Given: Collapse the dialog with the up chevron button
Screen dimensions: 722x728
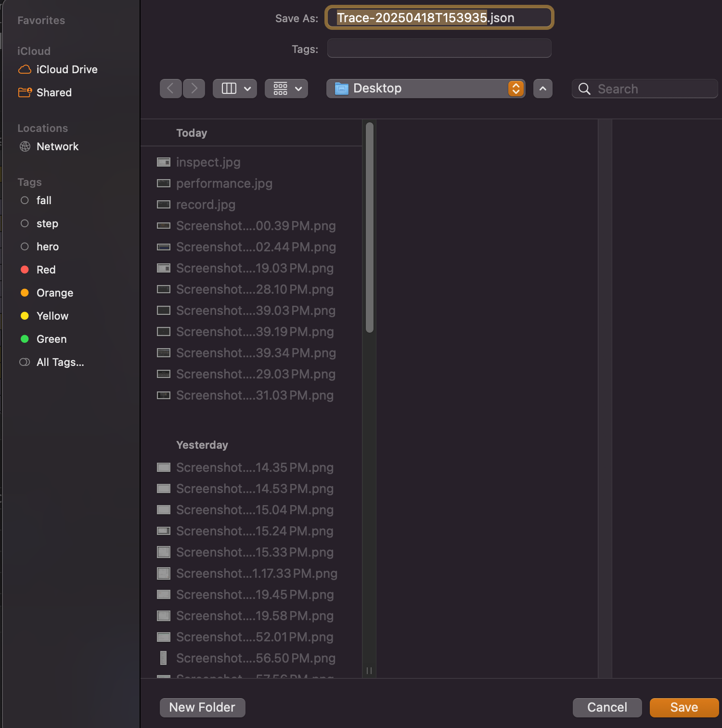Looking at the screenshot, I should pyautogui.click(x=543, y=89).
